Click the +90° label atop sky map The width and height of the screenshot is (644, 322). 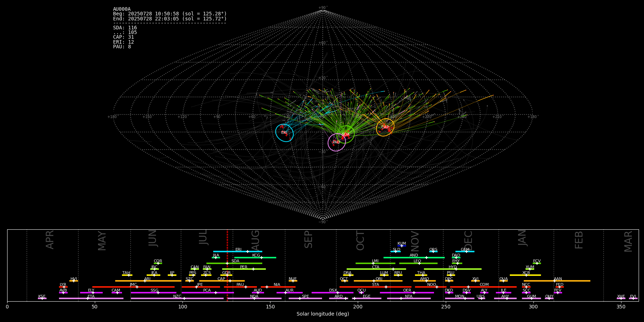323,8
